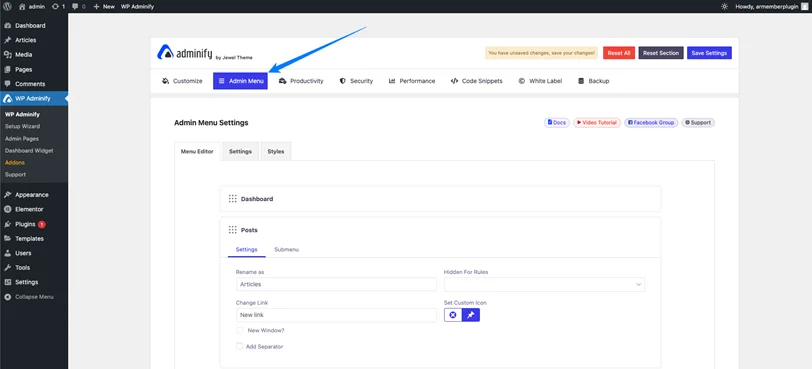Click Reset All button

[619, 53]
